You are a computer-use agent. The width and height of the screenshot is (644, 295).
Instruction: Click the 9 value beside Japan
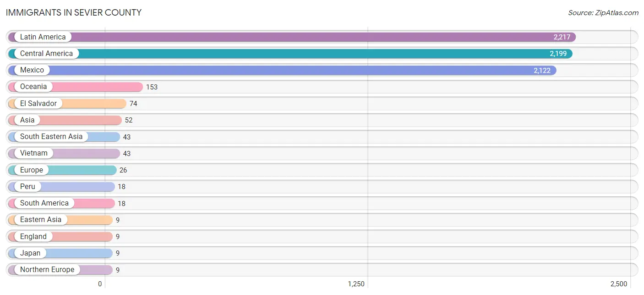tap(118, 253)
